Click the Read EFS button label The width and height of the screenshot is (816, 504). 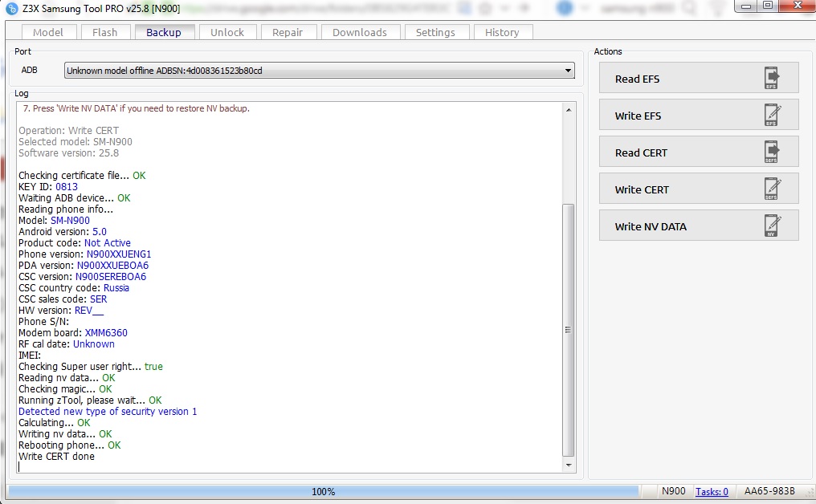pos(637,79)
